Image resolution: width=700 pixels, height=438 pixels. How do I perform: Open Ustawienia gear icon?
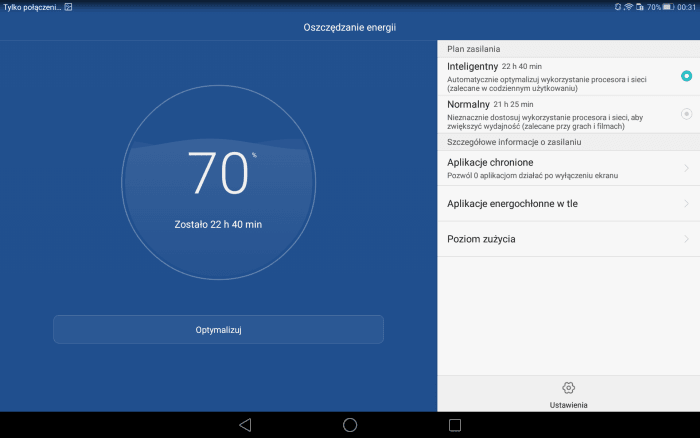pyautogui.click(x=568, y=388)
